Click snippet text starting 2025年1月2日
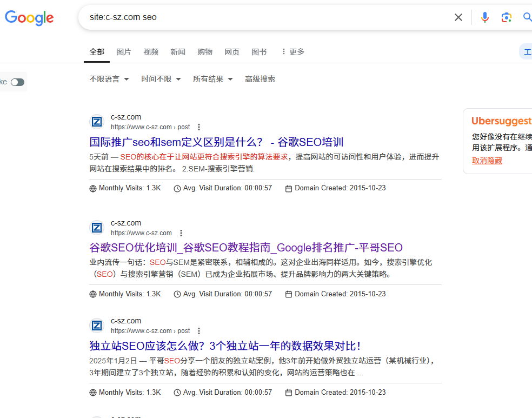 263,367
